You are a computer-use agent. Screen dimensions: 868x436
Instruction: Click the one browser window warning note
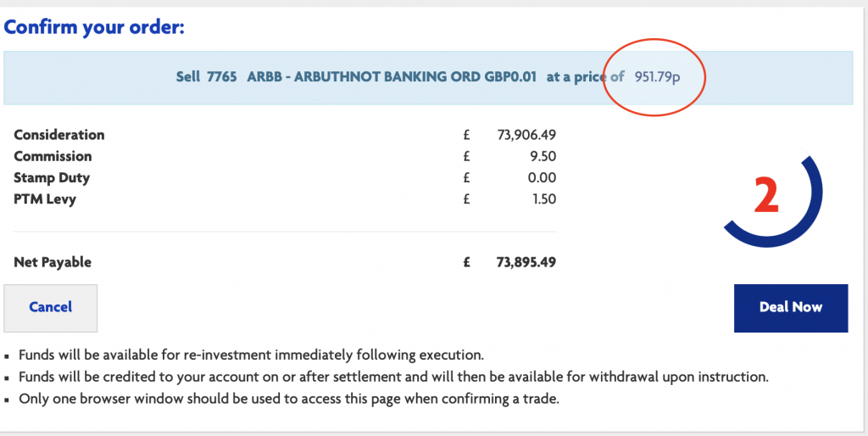point(289,399)
